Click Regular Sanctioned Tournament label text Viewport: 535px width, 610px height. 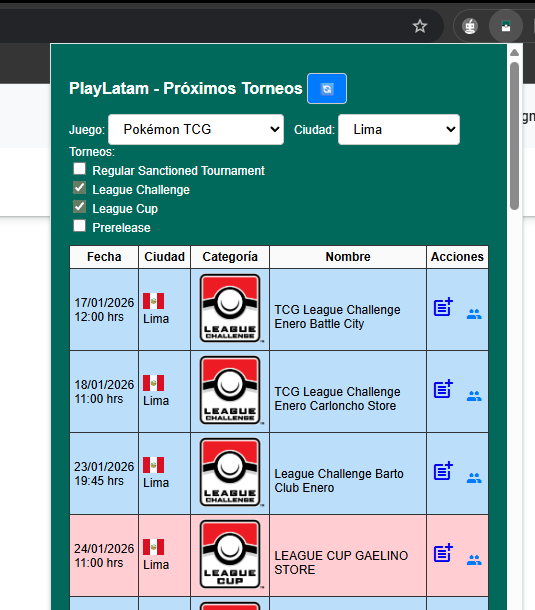pyautogui.click(x=178, y=171)
